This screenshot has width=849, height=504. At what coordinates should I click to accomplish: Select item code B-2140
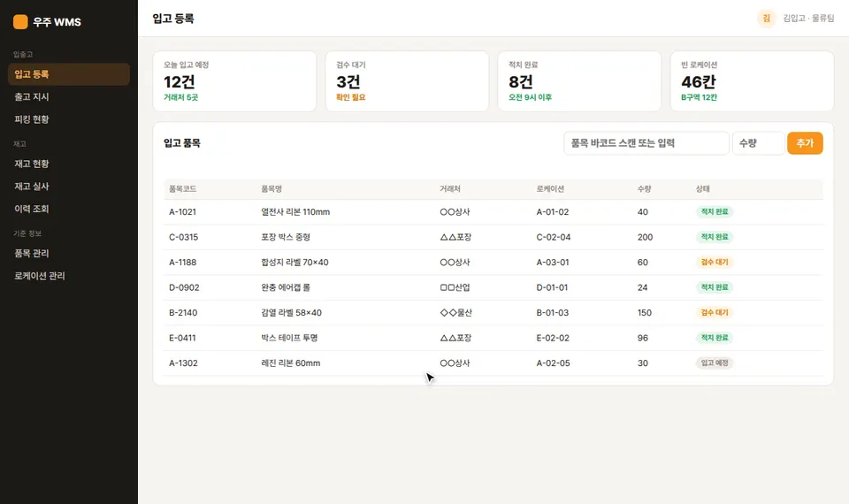183,313
